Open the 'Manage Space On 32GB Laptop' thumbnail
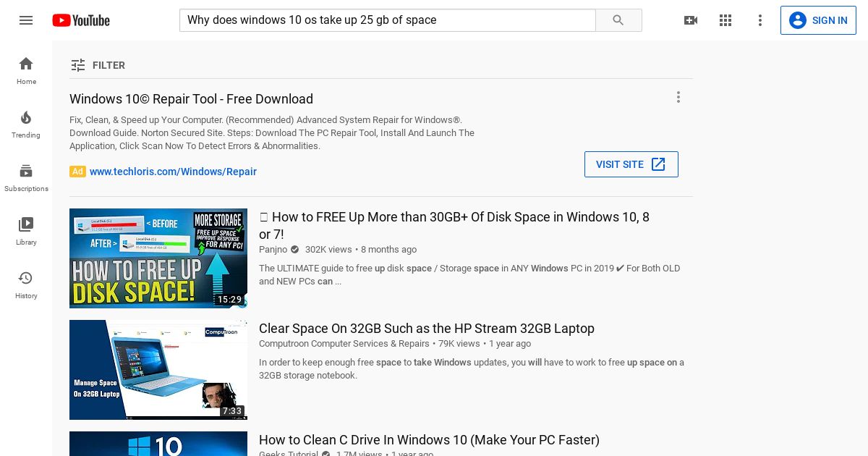The width and height of the screenshot is (868, 456). [x=158, y=370]
